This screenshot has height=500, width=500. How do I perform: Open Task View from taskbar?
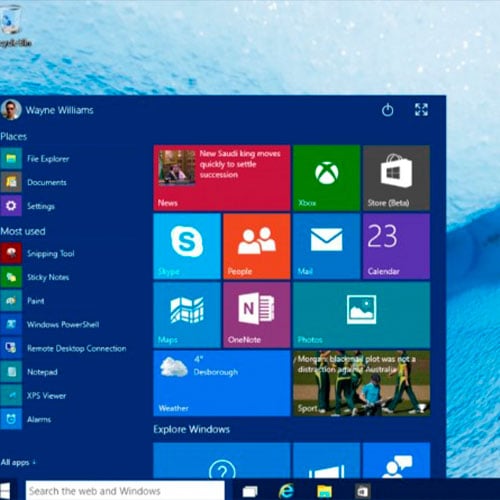tap(250, 491)
